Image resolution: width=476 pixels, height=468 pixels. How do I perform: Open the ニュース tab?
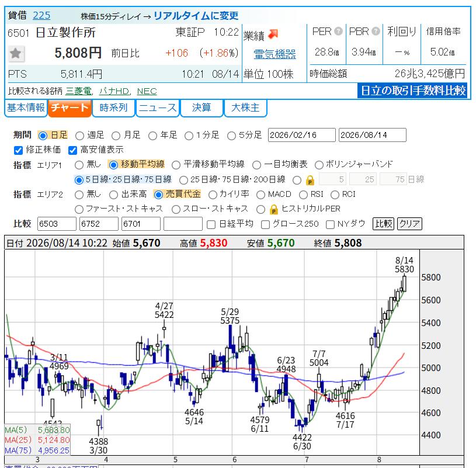coord(158,108)
